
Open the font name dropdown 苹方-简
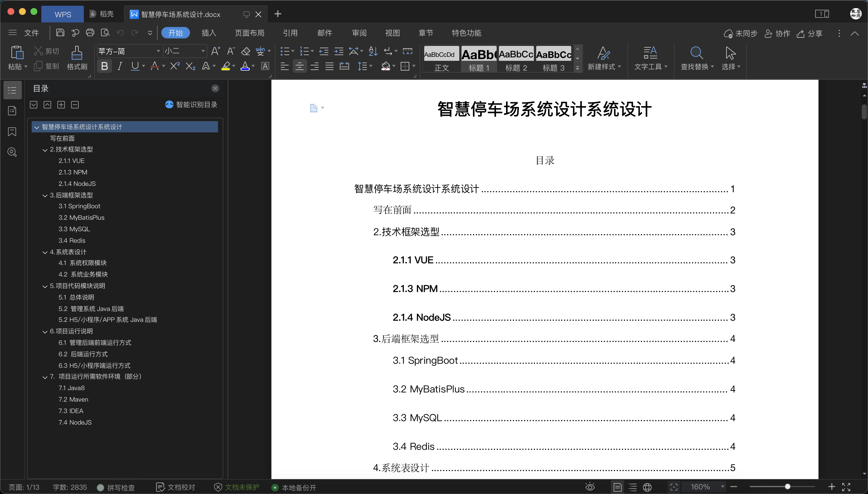point(158,51)
